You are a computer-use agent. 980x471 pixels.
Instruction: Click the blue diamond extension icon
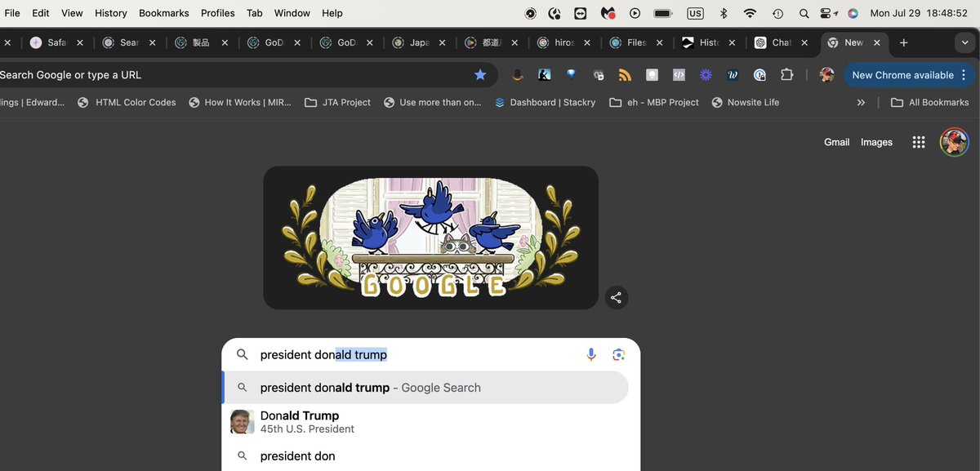[571, 74]
